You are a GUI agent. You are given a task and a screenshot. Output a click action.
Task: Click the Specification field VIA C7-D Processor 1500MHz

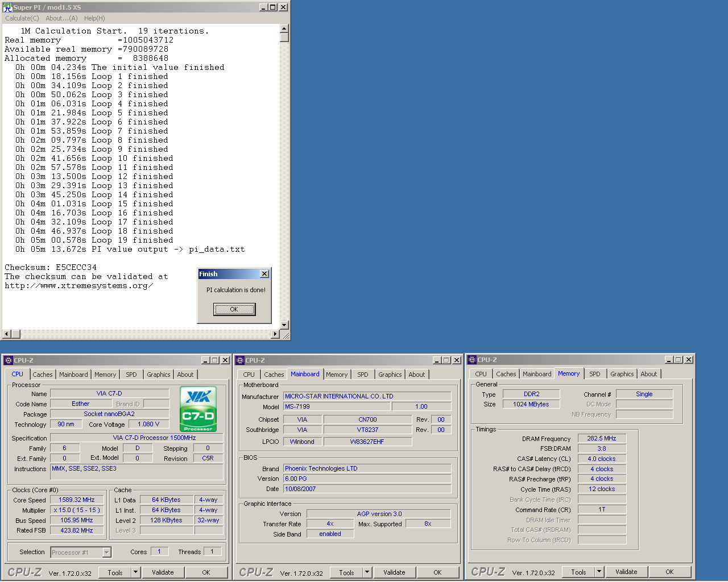(136, 438)
